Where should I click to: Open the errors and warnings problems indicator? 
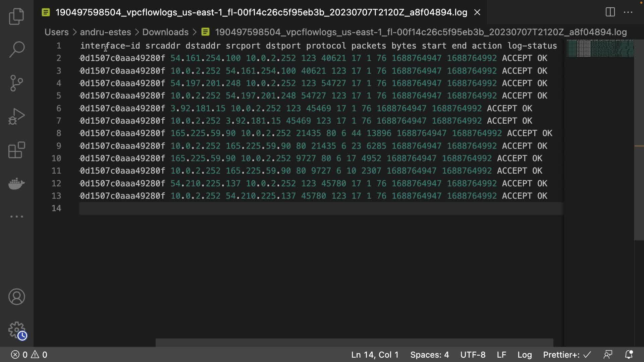click(x=29, y=355)
